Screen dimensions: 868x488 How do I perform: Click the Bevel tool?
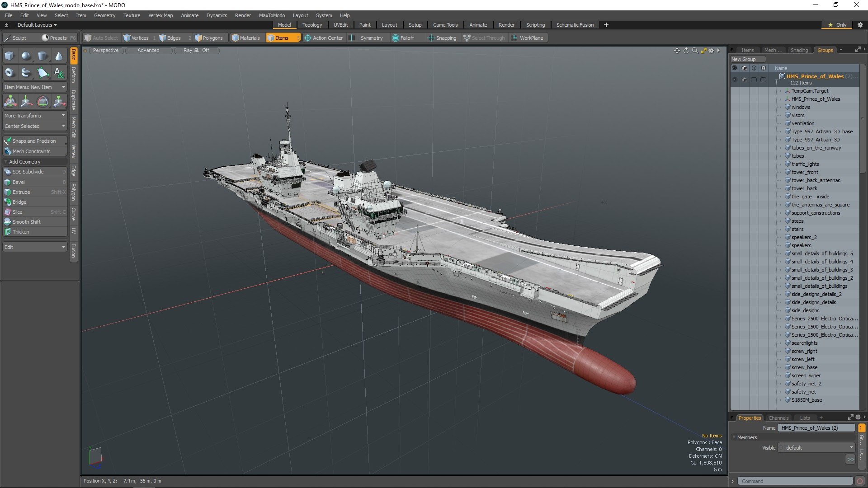pyautogui.click(x=35, y=182)
